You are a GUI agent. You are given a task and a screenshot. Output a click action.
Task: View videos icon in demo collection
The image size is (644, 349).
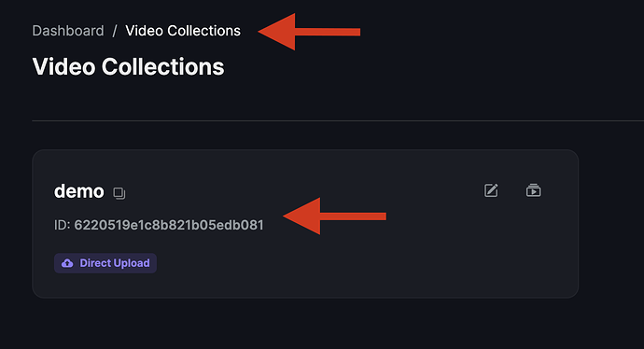(x=534, y=190)
